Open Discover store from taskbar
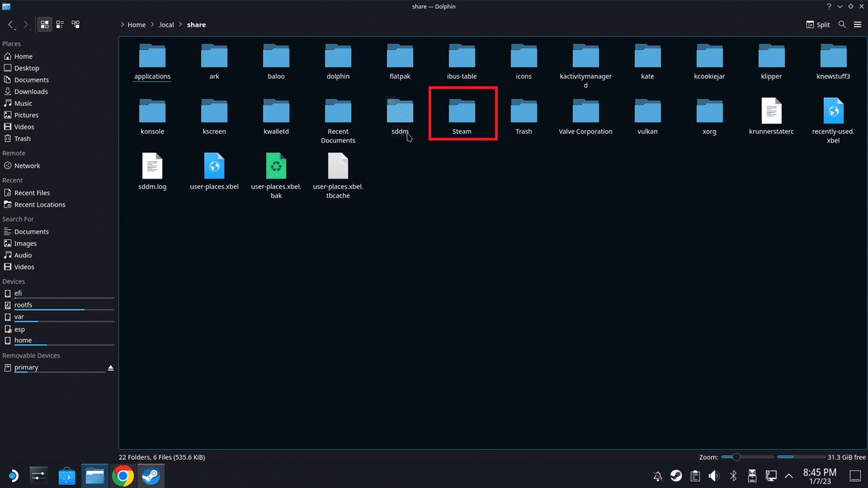868x488 pixels. pos(67,475)
